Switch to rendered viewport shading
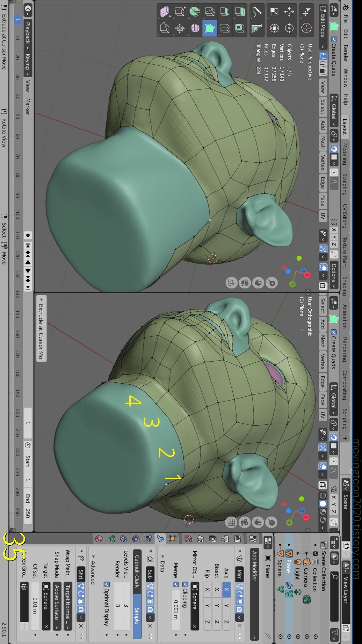This screenshot has width=362, height=644. coord(322,520)
